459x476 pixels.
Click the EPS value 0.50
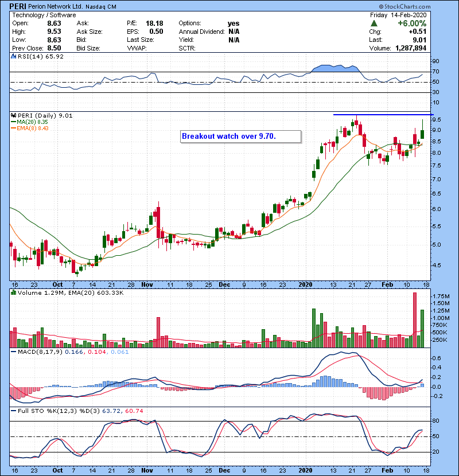tap(156, 32)
